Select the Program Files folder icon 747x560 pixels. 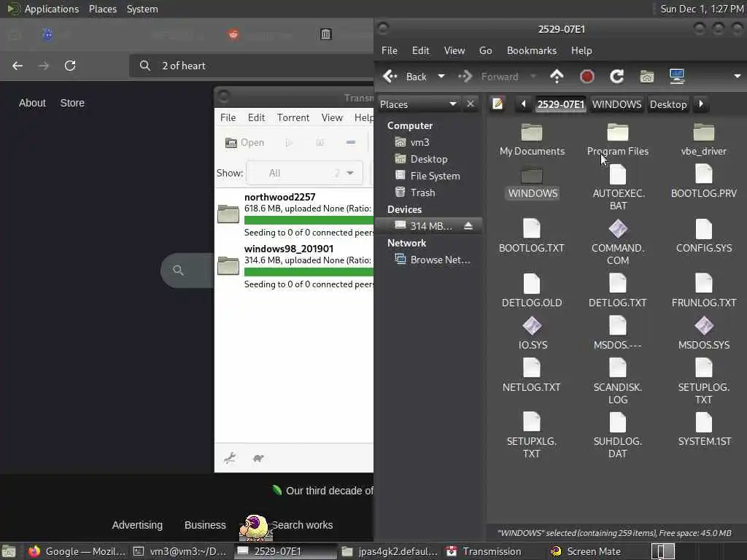[617, 133]
